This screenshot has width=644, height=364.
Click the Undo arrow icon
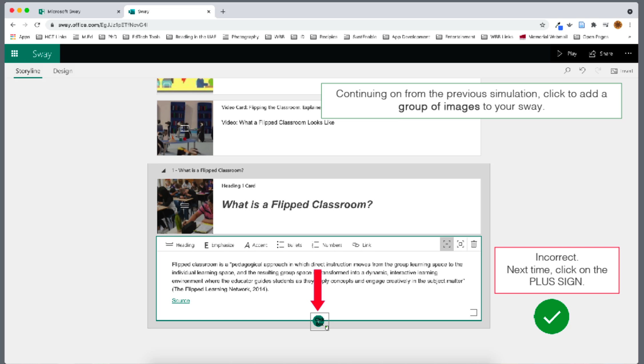[x=582, y=71]
